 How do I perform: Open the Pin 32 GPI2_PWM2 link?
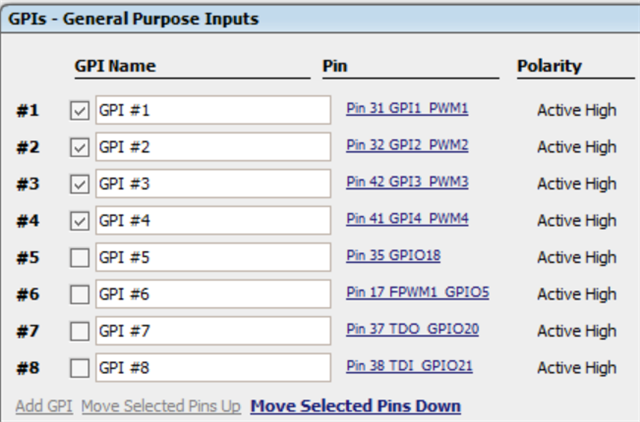pos(407,145)
